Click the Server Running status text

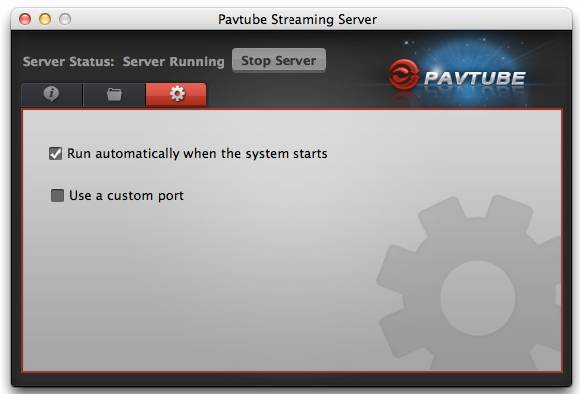tap(173, 61)
